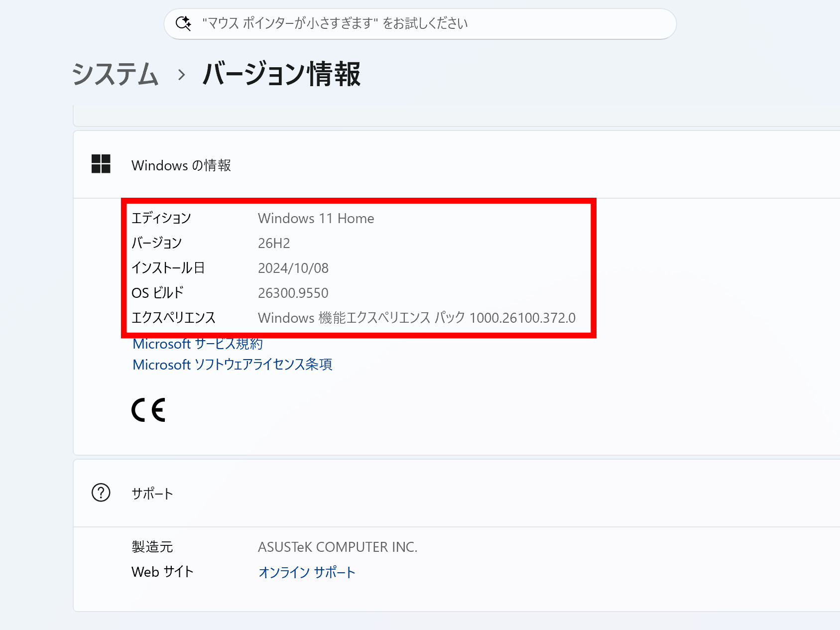This screenshot has height=630, width=840.
Task: Select the 製造元 label
Action: 152,547
